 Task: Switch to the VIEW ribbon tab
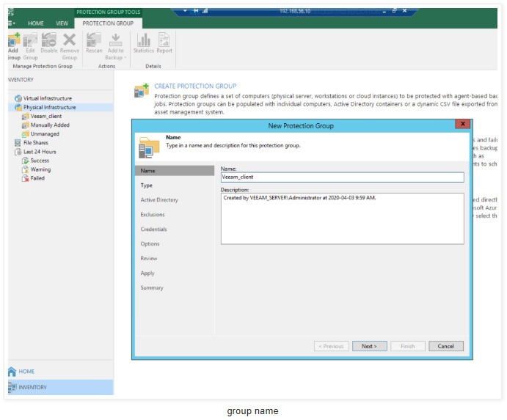62,23
